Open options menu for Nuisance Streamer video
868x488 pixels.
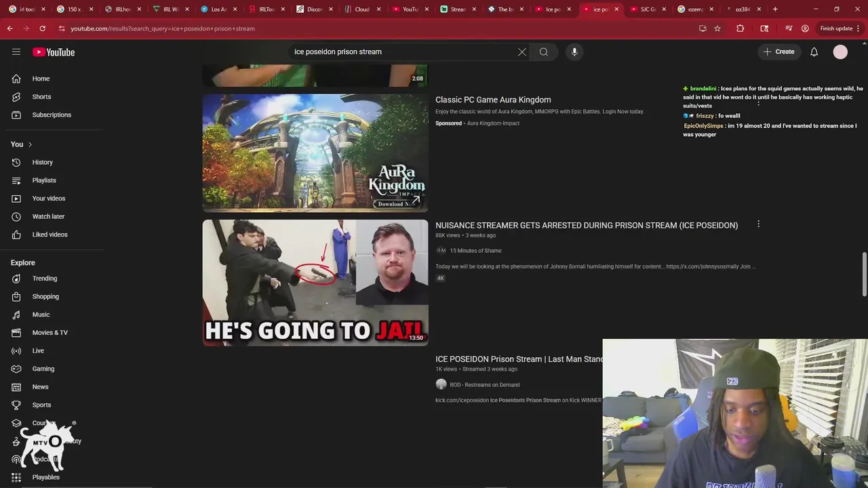758,224
